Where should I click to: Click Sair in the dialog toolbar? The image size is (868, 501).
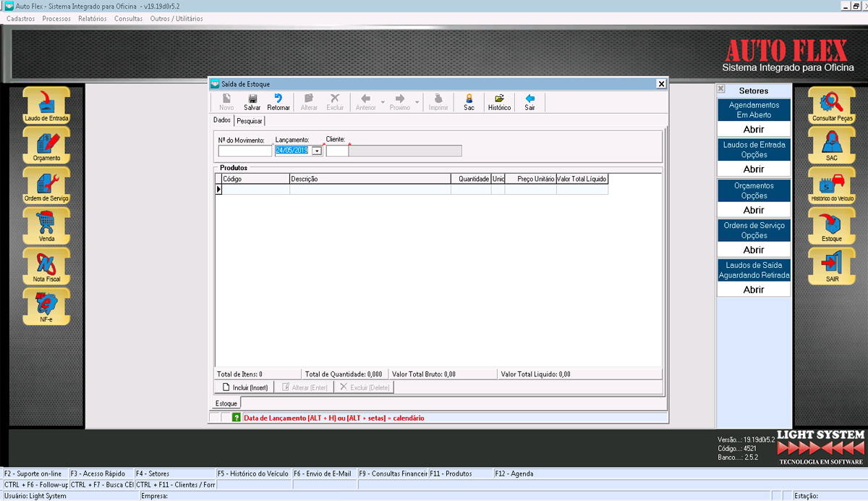[x=529, y=102]
